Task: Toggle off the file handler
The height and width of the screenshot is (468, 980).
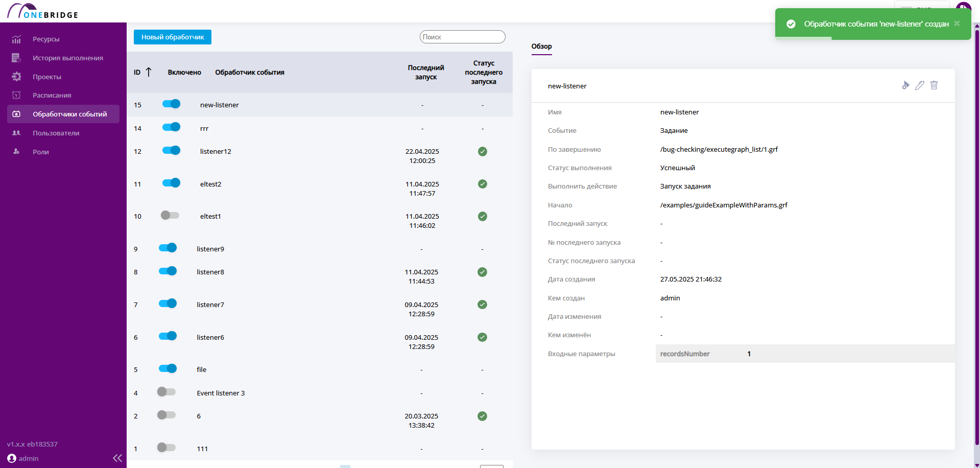Action: 168,368
